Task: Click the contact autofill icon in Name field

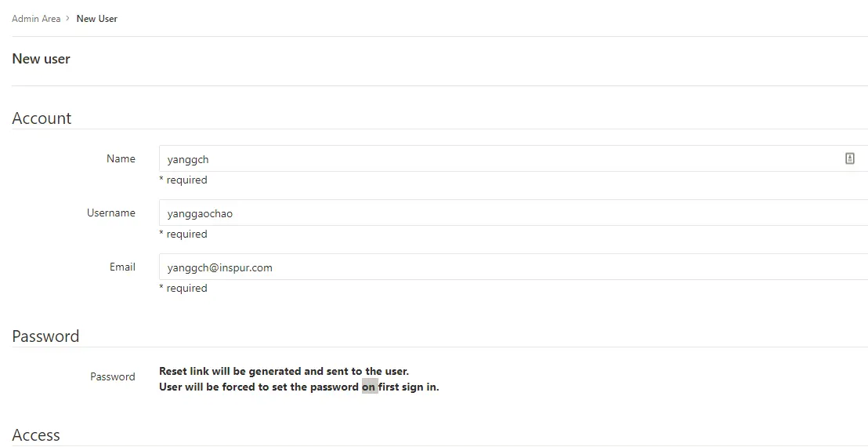Action: click(x=850, y=158)
